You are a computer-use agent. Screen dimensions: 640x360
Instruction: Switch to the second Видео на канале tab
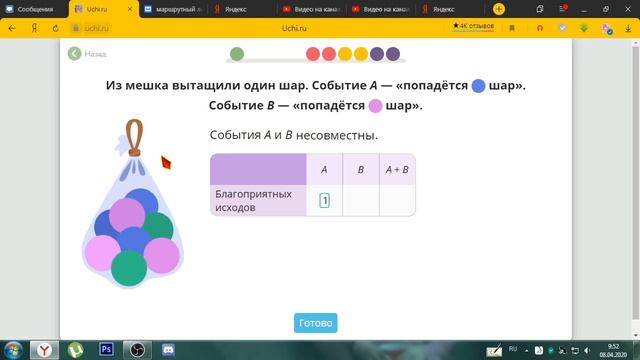tap(380, 9)
